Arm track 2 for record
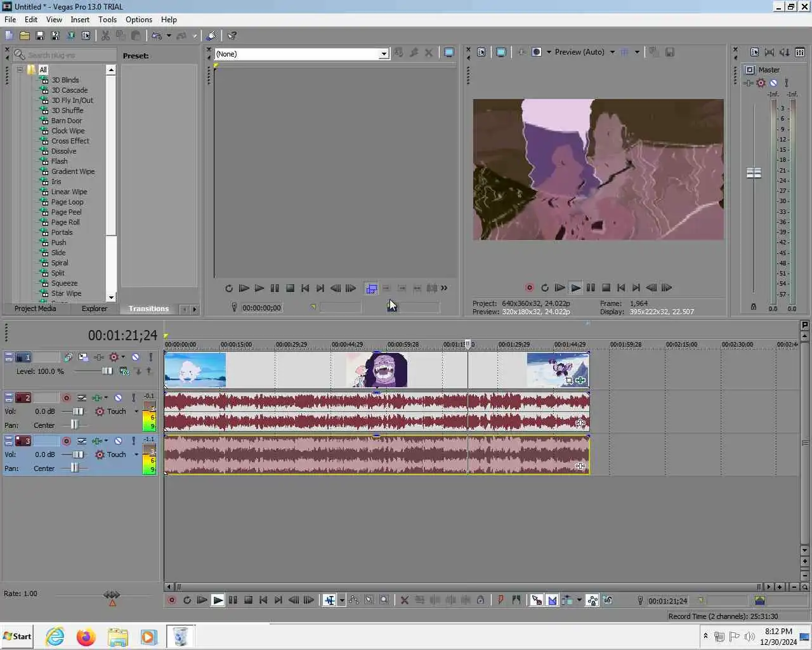 tap(67, 398)
